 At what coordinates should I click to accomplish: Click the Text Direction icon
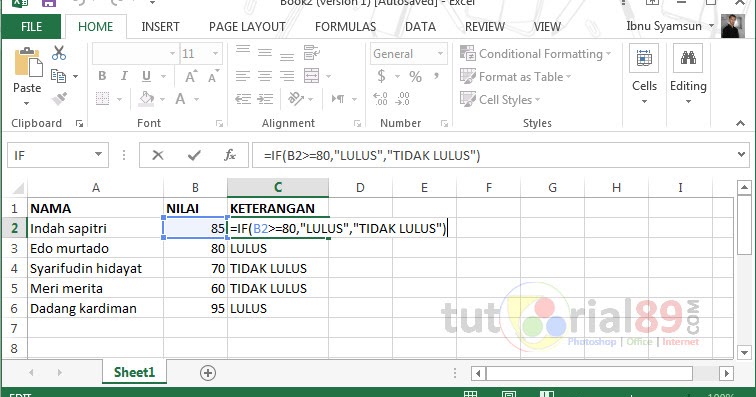pyautogui.click(x=338, y=99)
